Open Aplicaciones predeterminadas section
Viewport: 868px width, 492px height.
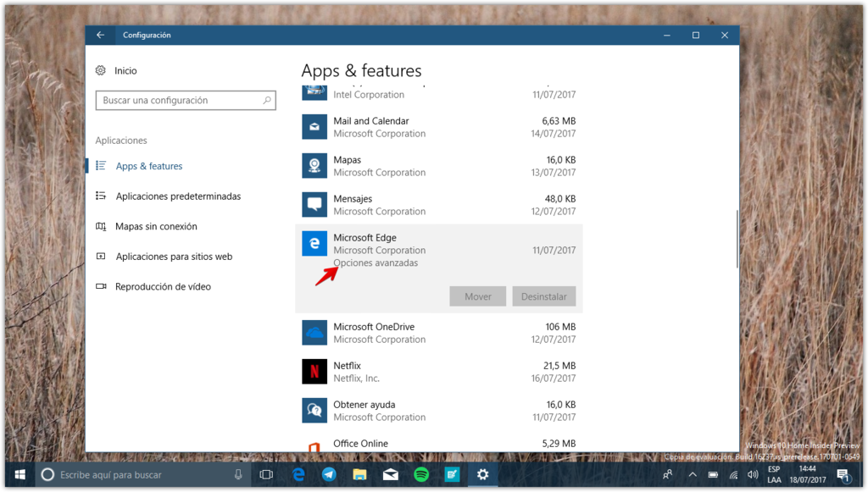[178, 196]
